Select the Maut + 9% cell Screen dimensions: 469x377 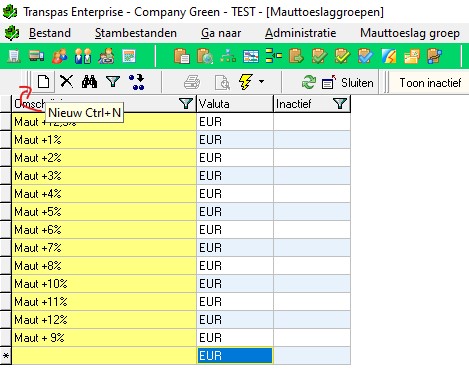coord(104,338)
